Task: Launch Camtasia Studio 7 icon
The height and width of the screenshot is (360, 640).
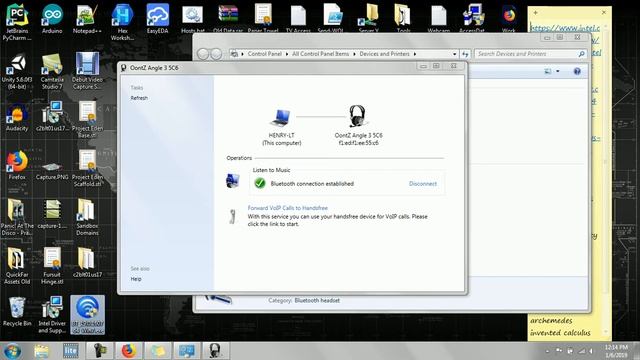Action: click(x=52, y=71)
